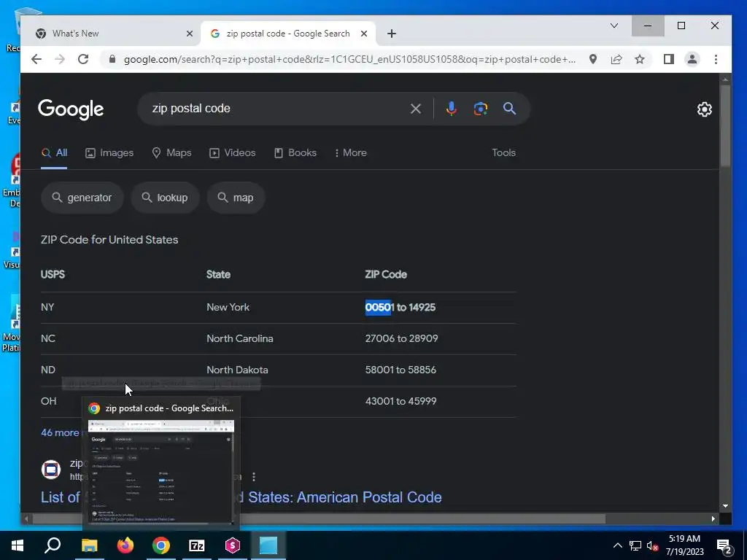Click the 27006 to 28909 cell
Viewport: 747px width, 560px height.
click(401, 338)
